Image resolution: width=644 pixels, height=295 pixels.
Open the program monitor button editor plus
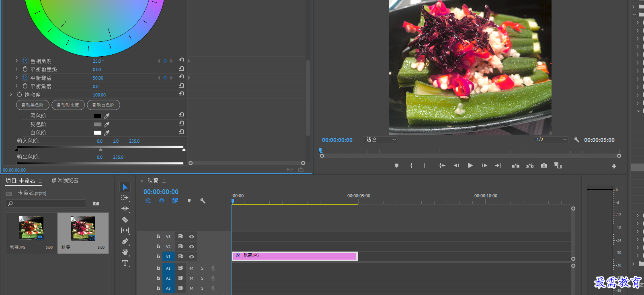tap(614, 166)
